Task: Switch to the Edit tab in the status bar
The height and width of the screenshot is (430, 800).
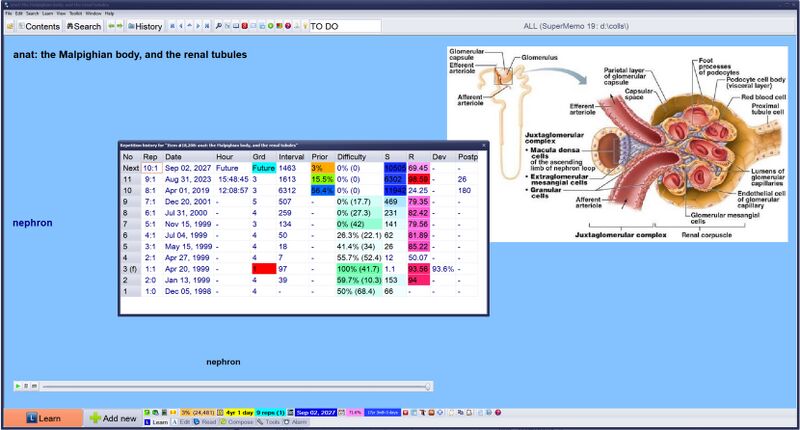Action: (x=181, y=422)
